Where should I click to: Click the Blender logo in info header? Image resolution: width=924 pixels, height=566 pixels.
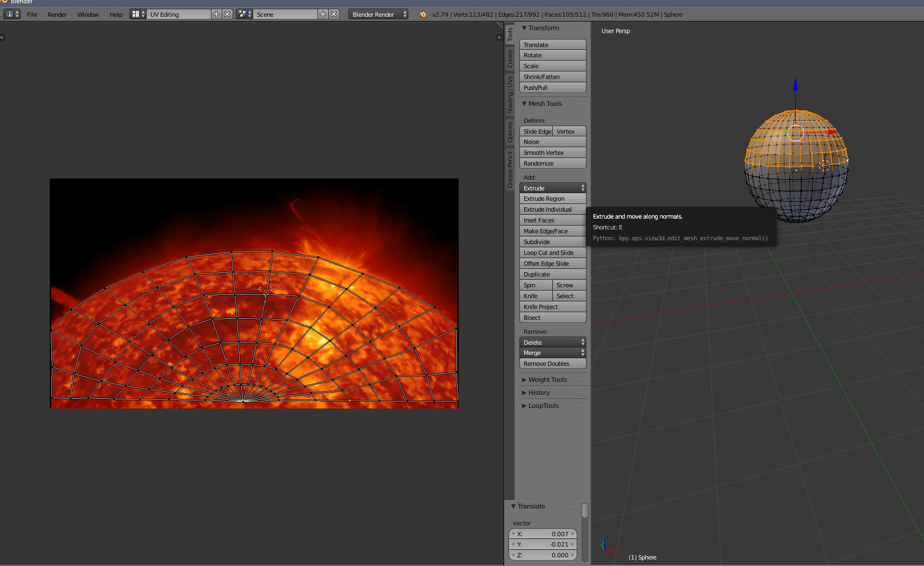tap(423, 15)
